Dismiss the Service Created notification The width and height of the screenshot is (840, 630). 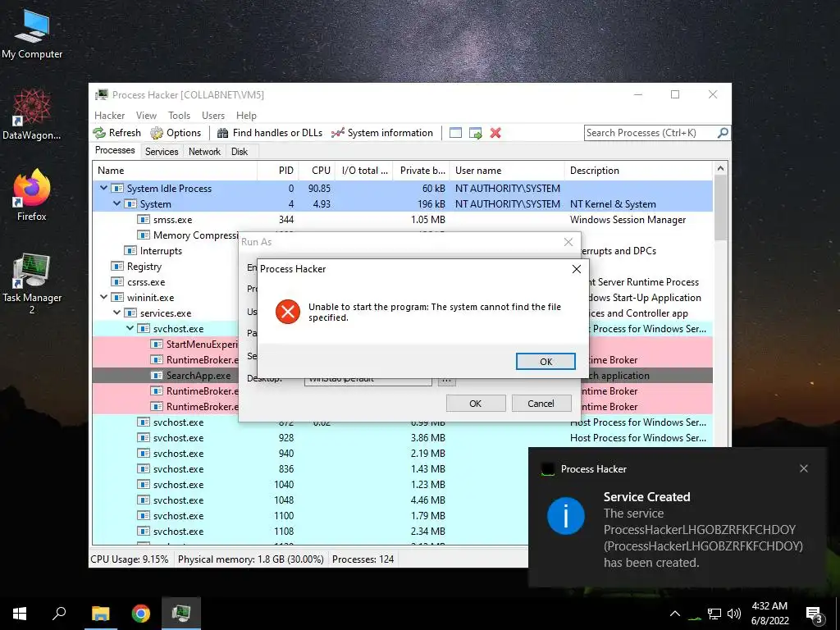[x=804, y=468]
